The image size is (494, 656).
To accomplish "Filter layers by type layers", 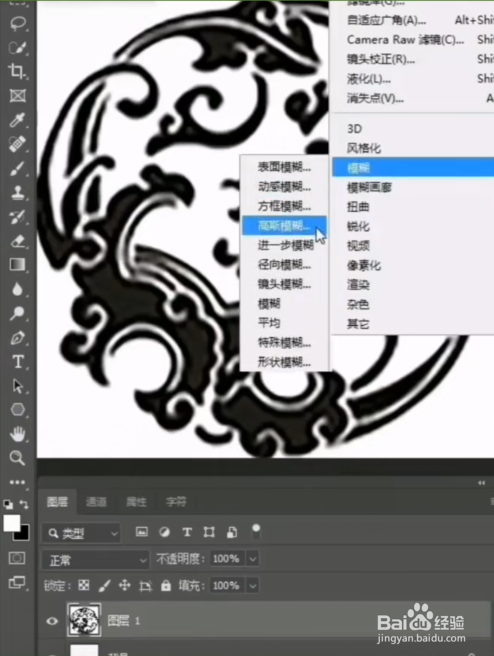I will [x=187, y=532].
